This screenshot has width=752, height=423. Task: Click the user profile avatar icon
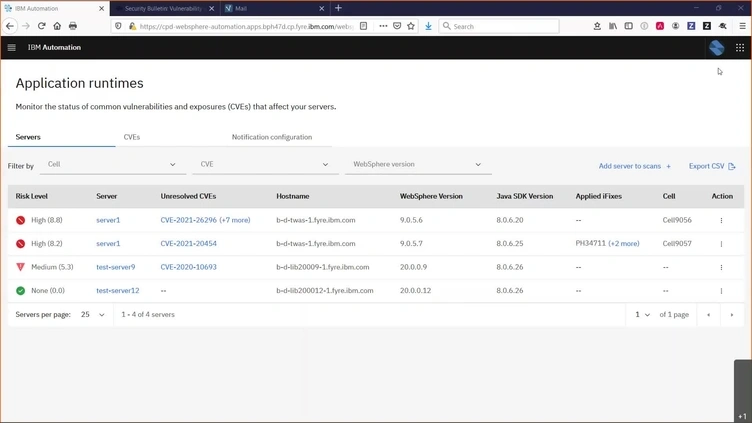716,47
